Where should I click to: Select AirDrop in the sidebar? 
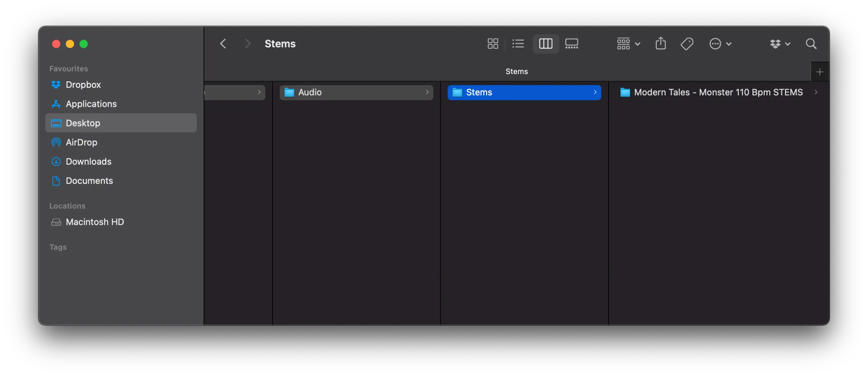[81, 142]
